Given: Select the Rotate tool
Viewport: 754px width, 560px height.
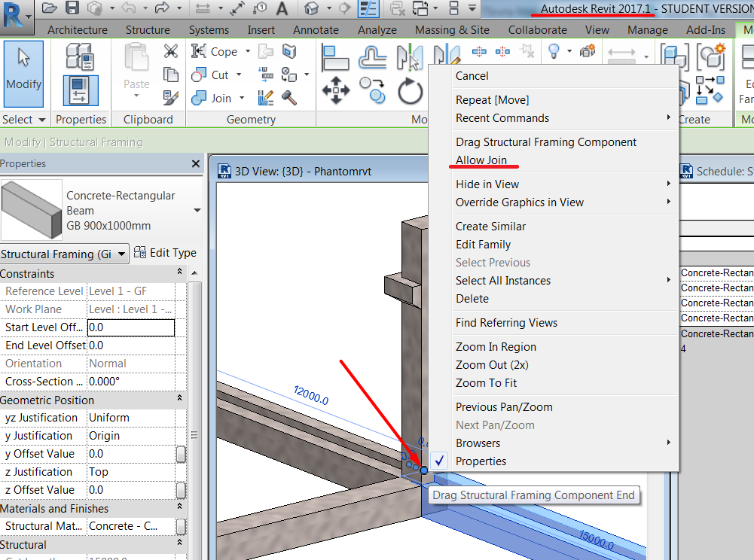Looking at the screenshot, I should click(x=409, y=90).
